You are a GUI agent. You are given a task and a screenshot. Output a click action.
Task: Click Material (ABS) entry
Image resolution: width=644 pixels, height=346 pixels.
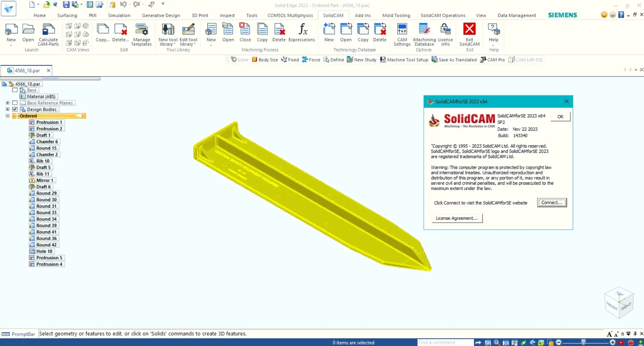39,96
